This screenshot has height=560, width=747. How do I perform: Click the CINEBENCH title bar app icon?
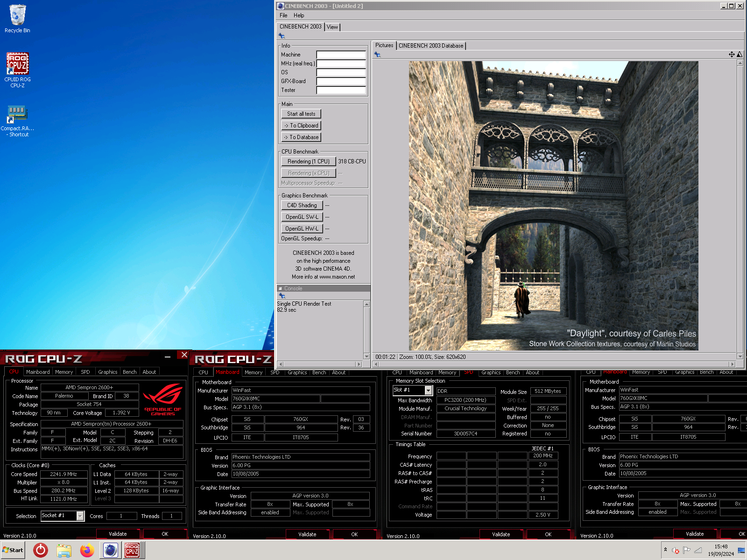tap(281, 6)
